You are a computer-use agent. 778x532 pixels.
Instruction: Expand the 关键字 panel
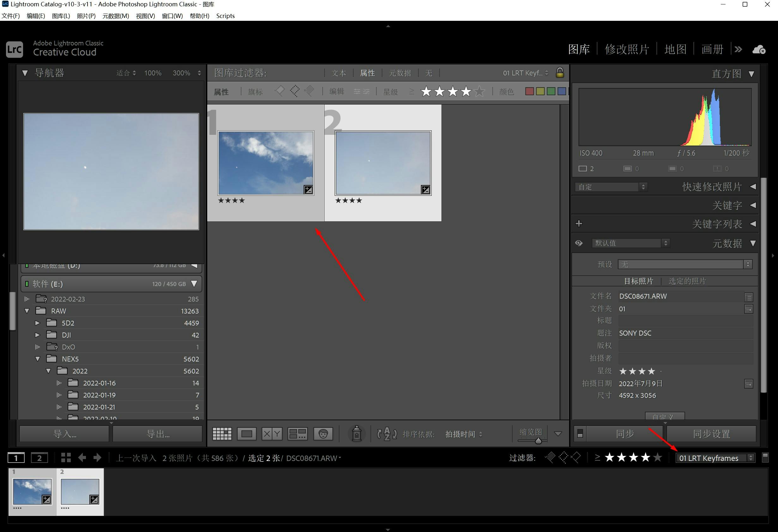pos(752,205)
